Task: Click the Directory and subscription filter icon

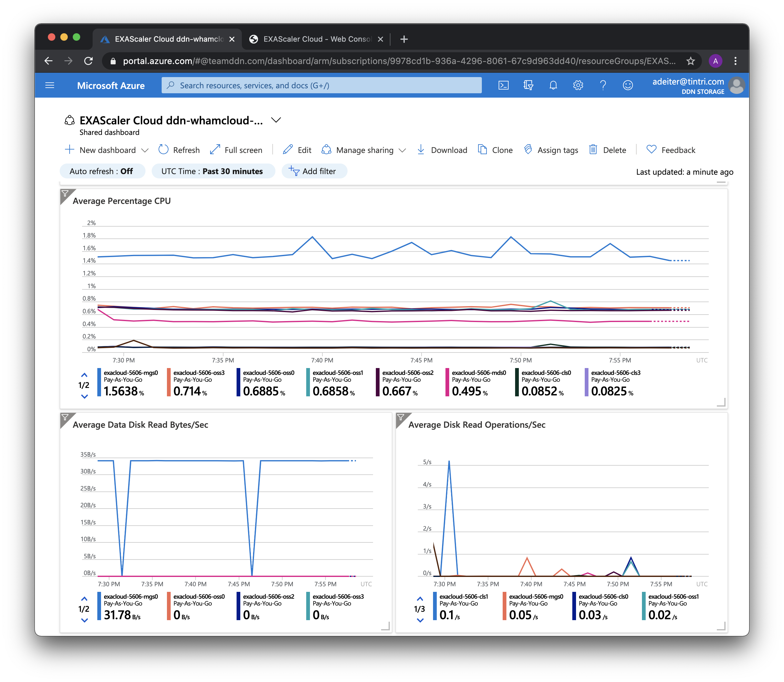Action: pyautogui.click(x=528, y=85)
